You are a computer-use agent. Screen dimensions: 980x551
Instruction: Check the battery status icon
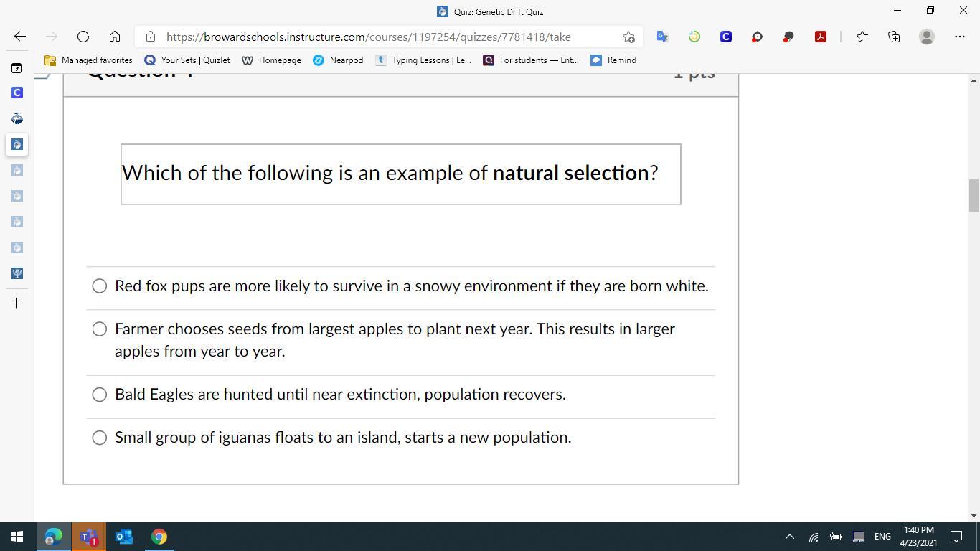pos(836,537)
